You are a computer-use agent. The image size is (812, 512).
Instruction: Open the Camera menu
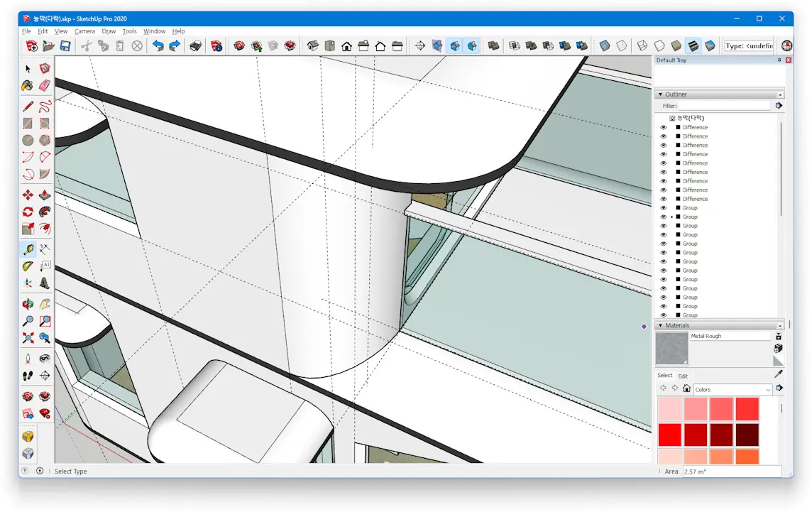(84, 31)
